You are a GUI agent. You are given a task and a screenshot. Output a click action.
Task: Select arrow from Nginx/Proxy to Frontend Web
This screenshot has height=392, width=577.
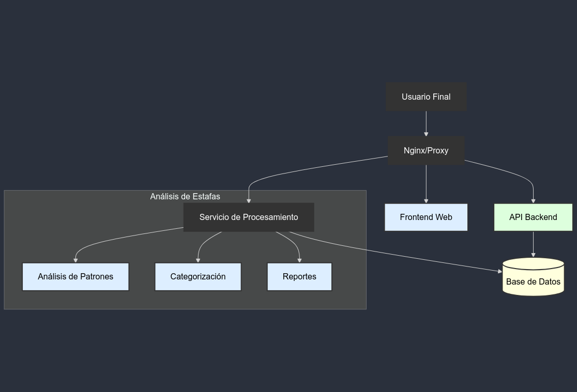coord(426,183)
